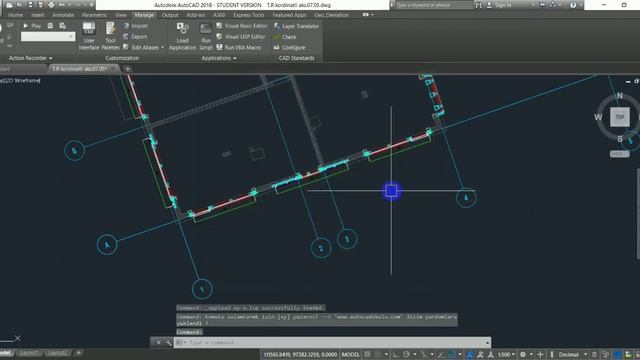
Task: Add a new drawing tab with plus button
Action: [128, 69]
